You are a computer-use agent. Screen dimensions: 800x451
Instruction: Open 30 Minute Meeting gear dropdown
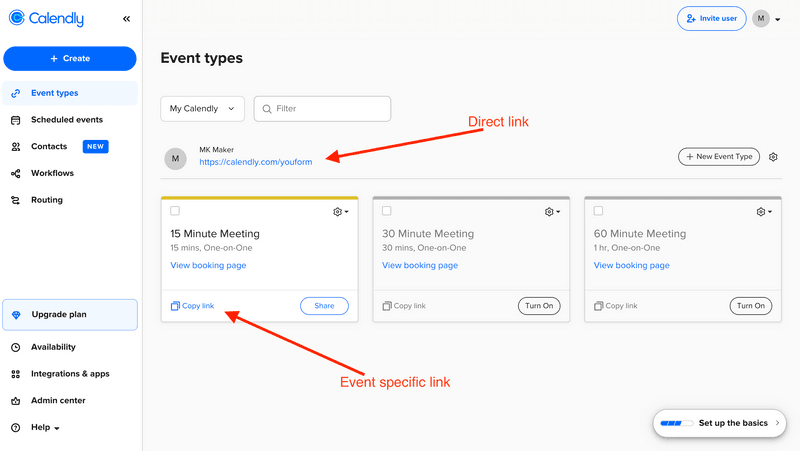coord(553,212)
